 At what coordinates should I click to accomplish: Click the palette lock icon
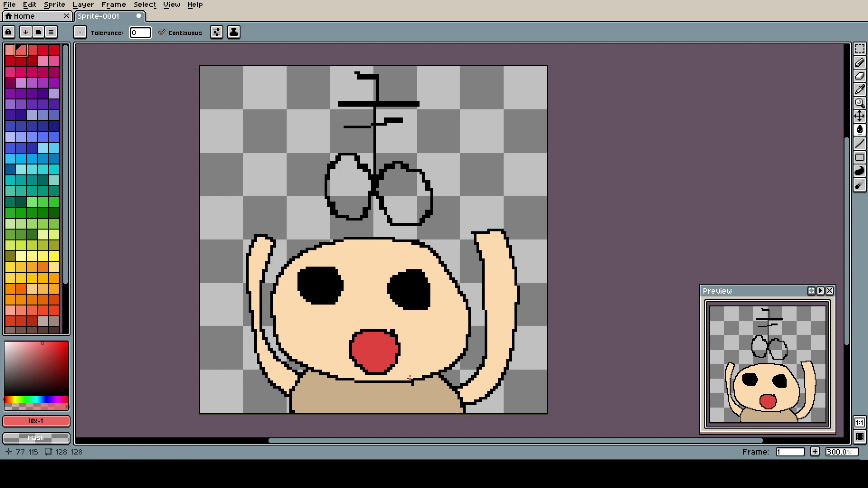coord(9,32)
